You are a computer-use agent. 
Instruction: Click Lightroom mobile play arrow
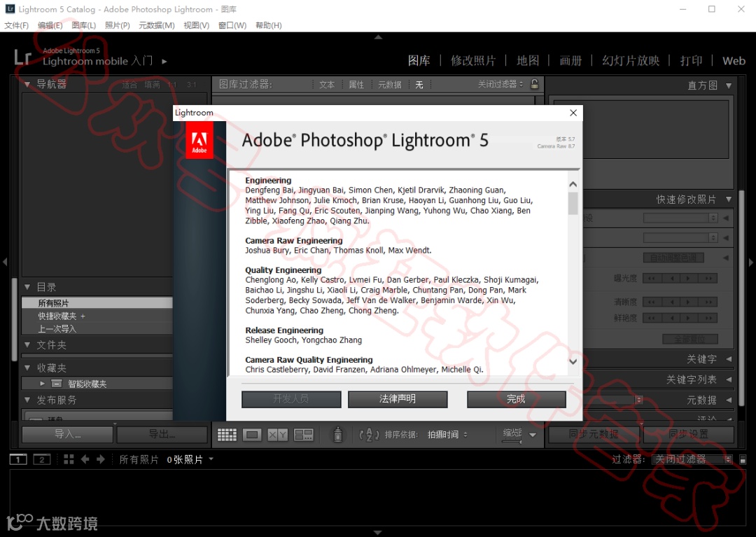[164, 61]
